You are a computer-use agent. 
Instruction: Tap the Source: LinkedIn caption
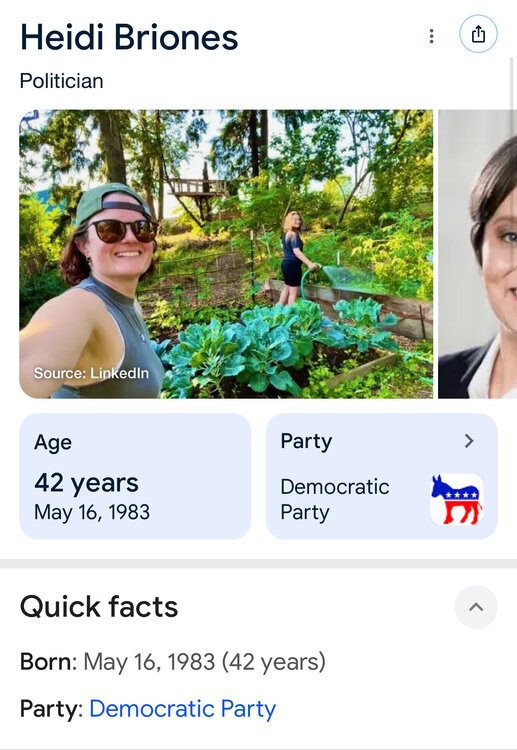click(x=91, y=373)
